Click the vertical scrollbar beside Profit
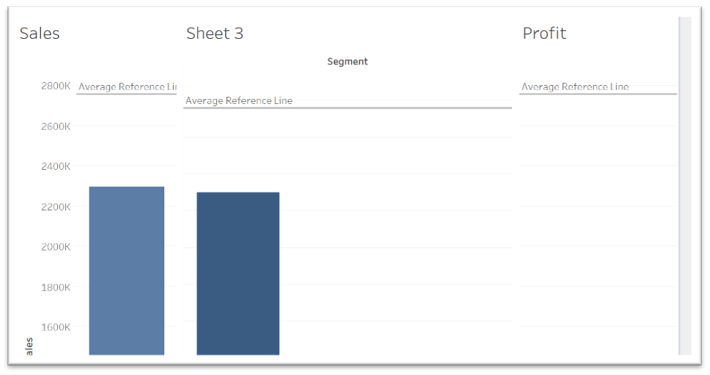This screenshot has height=375, width=710. point(685,186)
